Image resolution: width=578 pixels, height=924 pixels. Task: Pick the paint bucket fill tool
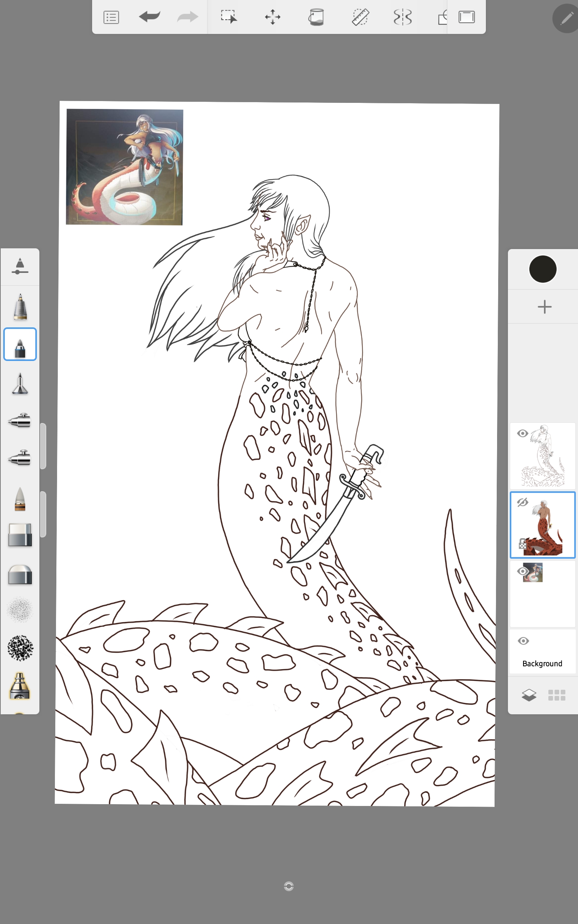[x=316, y=17]
